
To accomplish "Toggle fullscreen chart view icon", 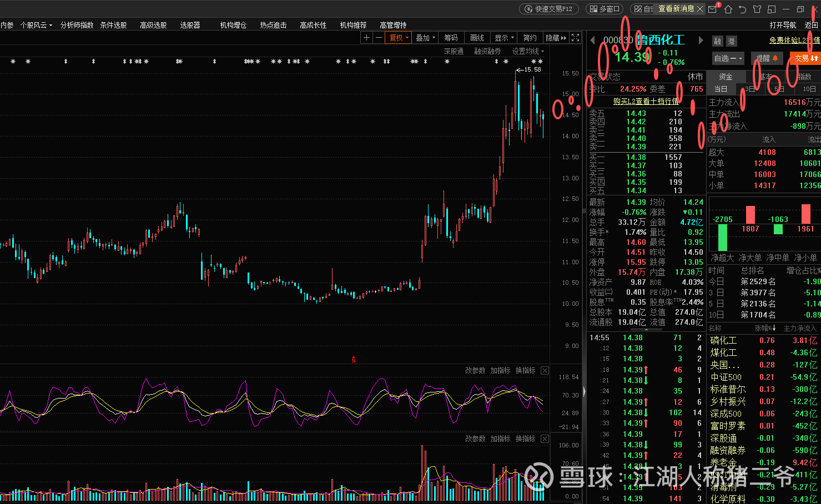I will coord(576,38).
